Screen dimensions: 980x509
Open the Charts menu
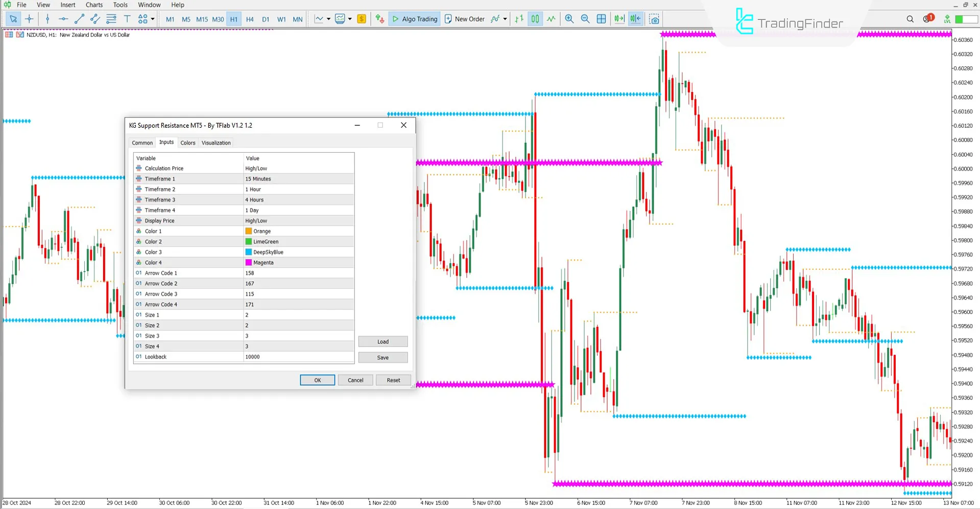(x=93, y=5)
